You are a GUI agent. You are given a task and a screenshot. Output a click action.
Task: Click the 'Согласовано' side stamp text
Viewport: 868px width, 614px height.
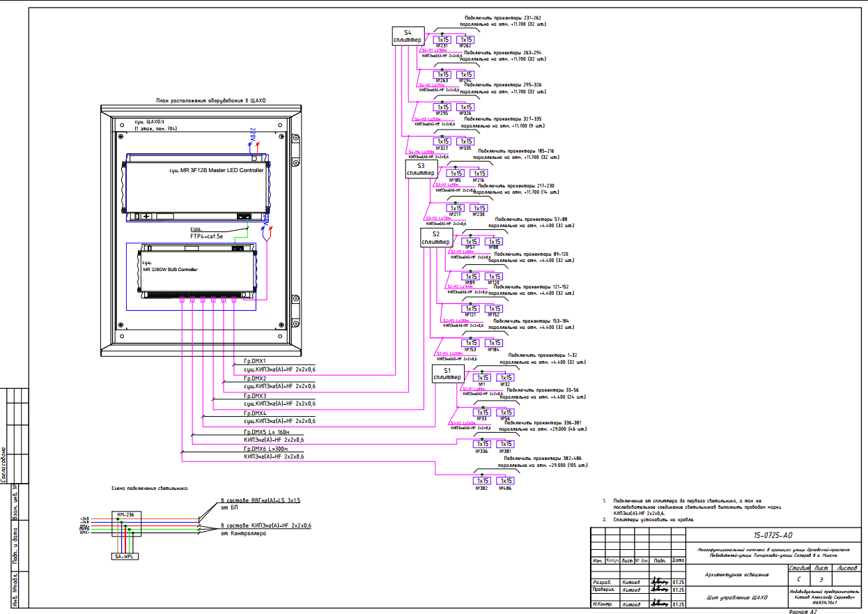(3, 465)
